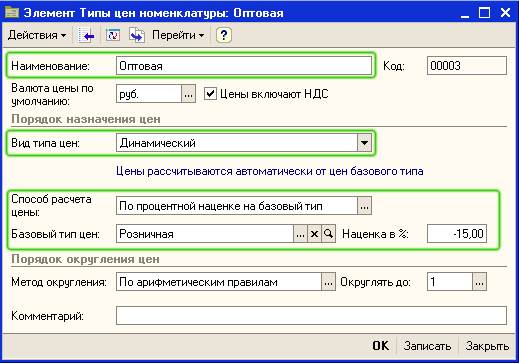Open the Перейти menu
The height and width of the screenshot is (364, 519).
(x=178, y=35)
